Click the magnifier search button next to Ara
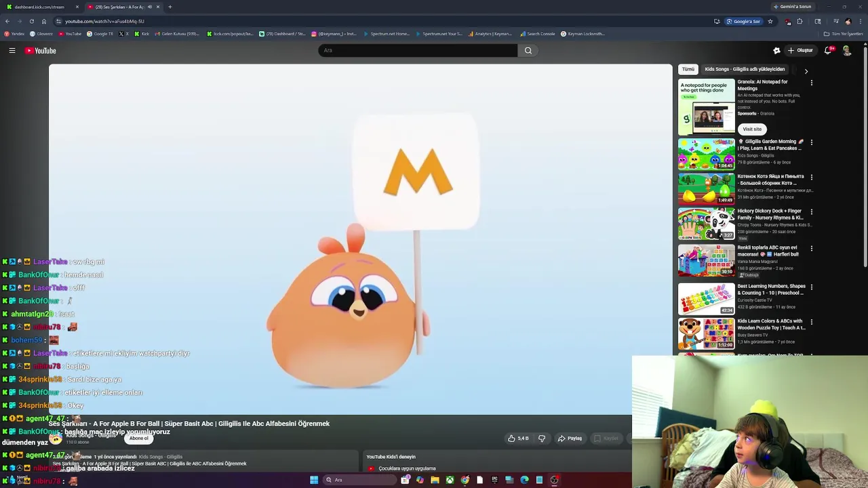 coord(528,50)
